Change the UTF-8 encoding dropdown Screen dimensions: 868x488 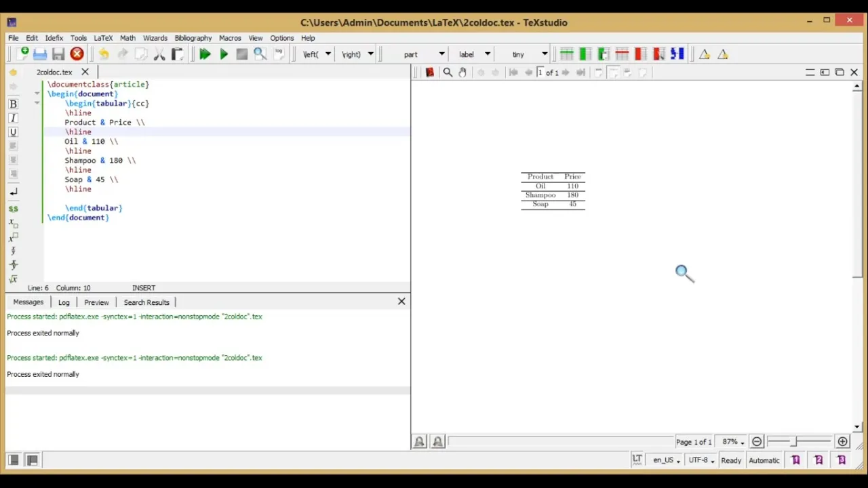(x=701, y=460)
